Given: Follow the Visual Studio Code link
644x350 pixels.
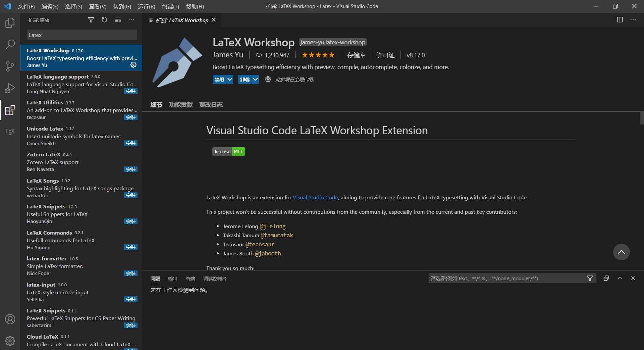Looking at the screenshot, I should coord(315,197).
